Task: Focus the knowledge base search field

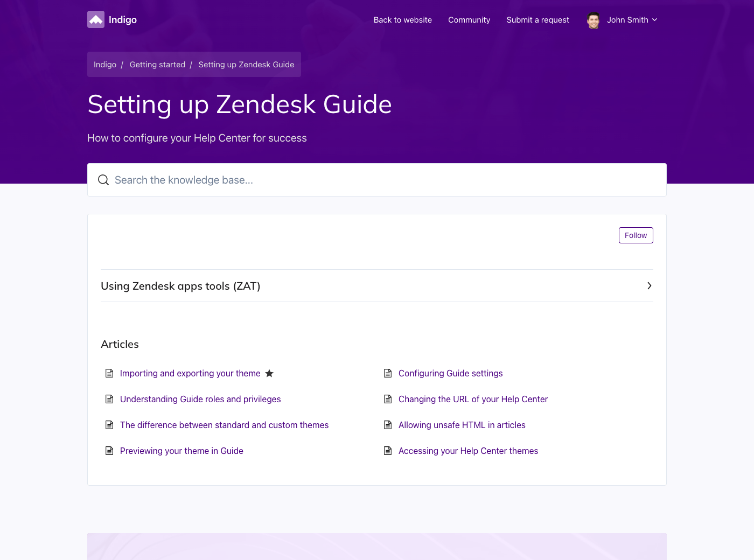Action: pyautogui.click(x=377, y=180)
